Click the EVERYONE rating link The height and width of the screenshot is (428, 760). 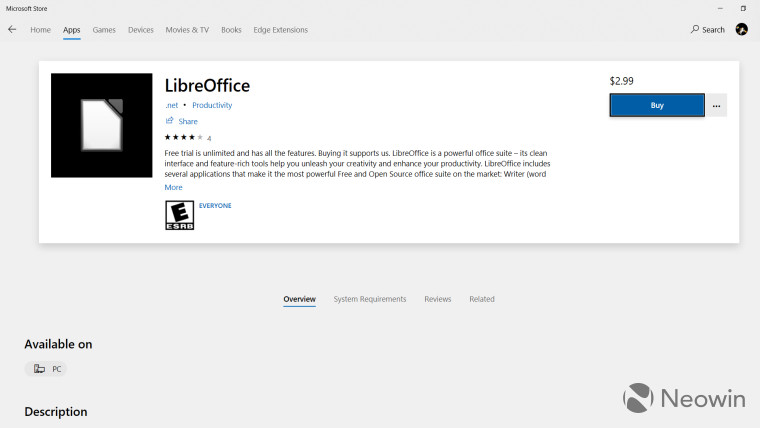click(x=215, y=206)
